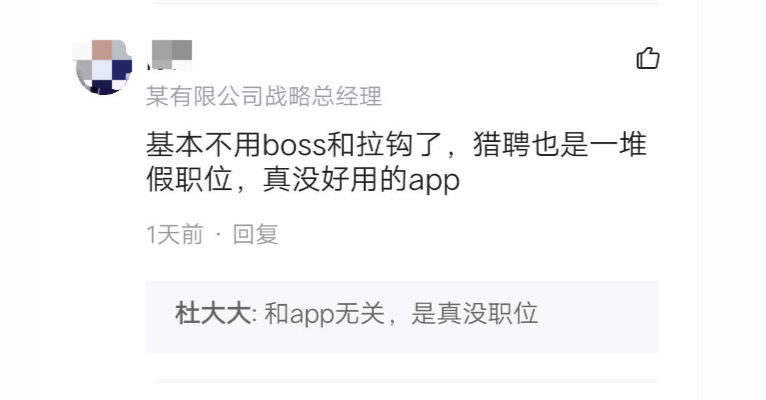Click 战略总经理 in the job title
The width and height of the screenshot is (766, 400).
click(323, 96)
